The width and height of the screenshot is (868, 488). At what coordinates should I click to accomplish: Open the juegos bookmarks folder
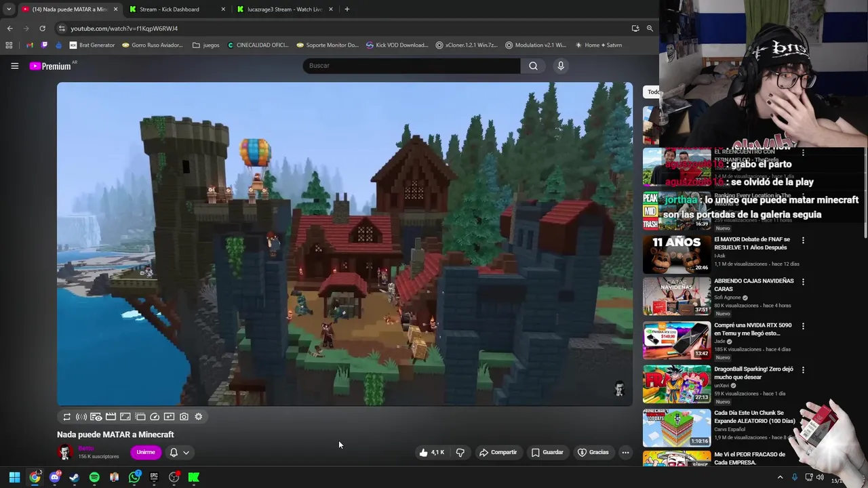tap(206, 45)
